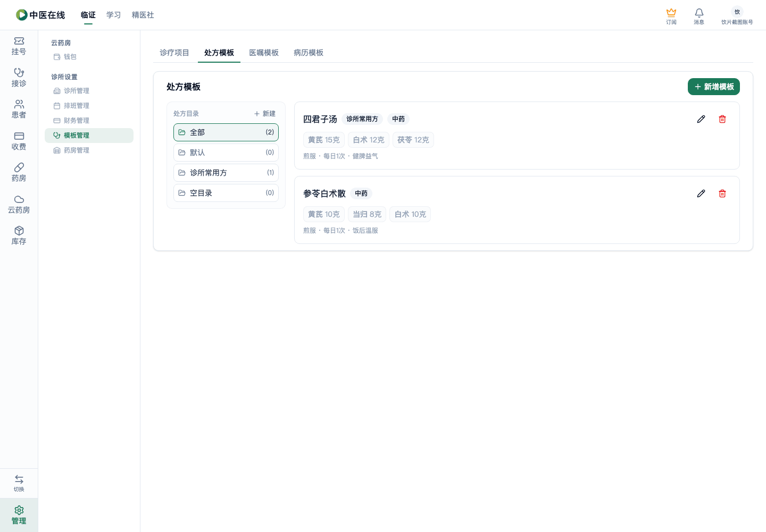Open 排班管理 settings
This screenshot has height=532, width=766.
click(89, 106)
